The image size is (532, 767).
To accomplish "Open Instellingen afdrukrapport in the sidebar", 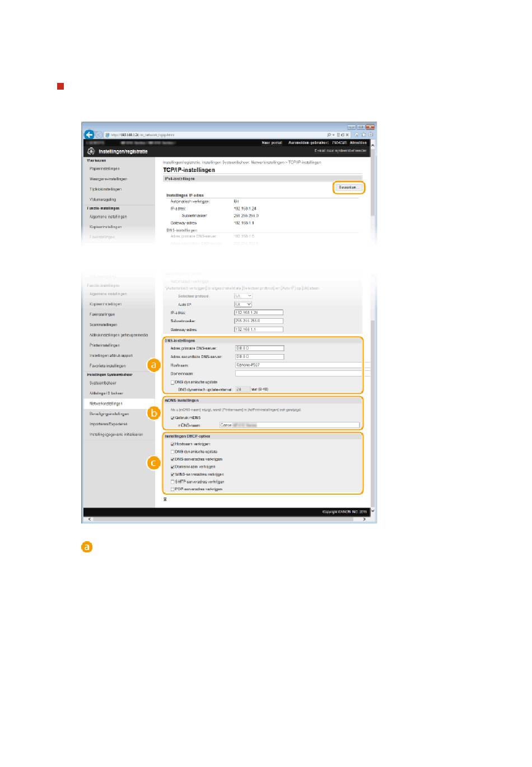I will click(x=111, y=356).
